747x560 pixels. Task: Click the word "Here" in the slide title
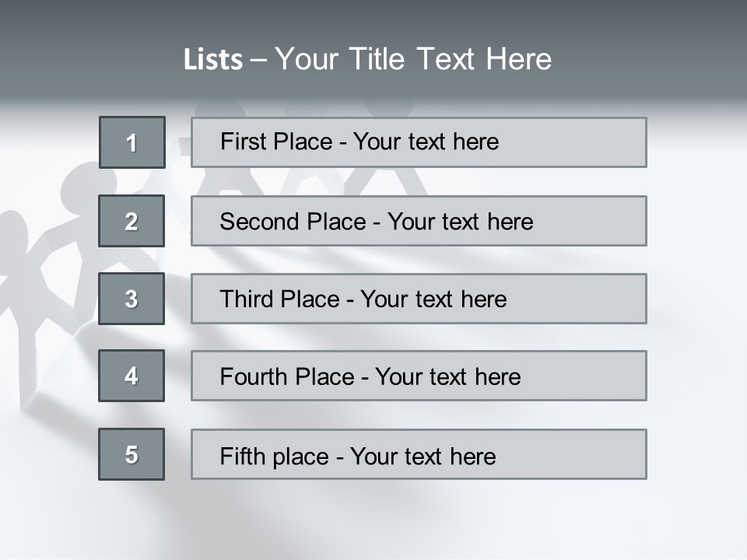point(519,60)
